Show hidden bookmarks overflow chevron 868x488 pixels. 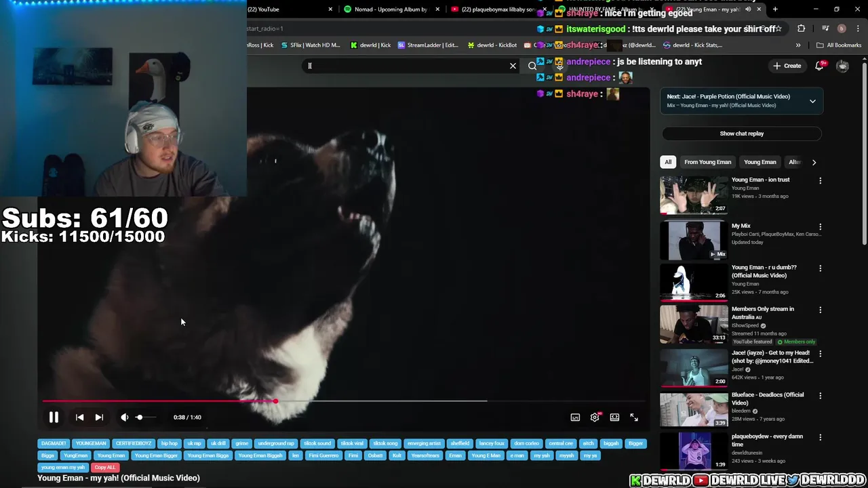798,45
